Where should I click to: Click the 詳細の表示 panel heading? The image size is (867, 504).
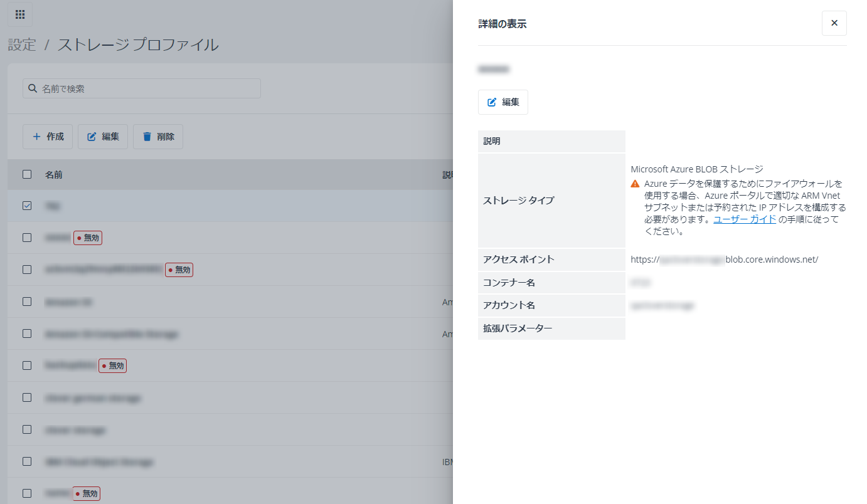[x=503, y=24]
